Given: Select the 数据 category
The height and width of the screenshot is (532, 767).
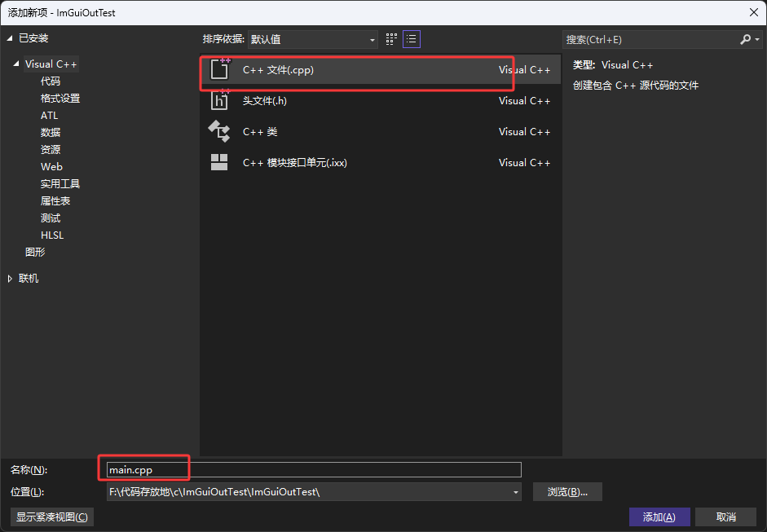Looking at the screenshot, I should point(51,133).
